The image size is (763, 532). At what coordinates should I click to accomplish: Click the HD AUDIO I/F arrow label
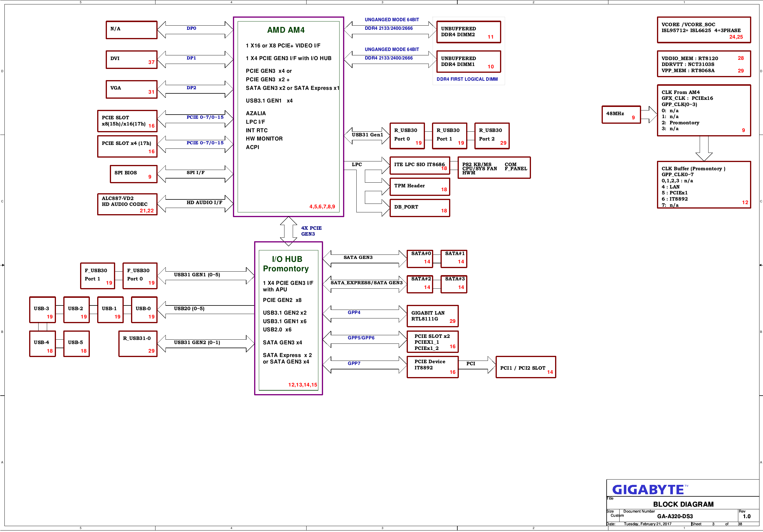[204, 202]
